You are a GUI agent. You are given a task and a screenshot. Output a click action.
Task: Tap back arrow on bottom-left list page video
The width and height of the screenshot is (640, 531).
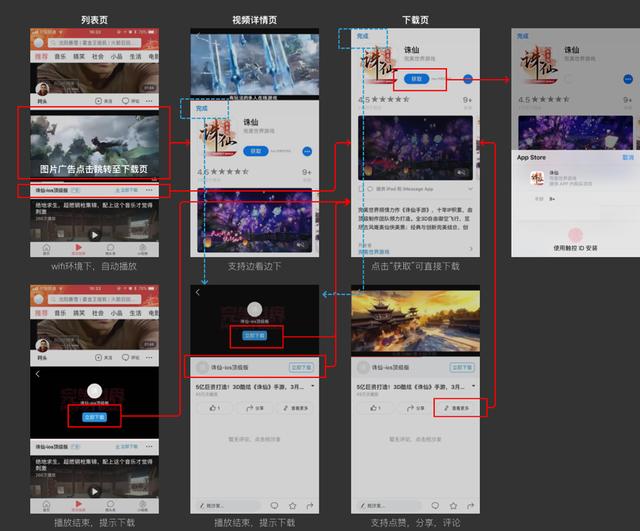click(x=38, y=373)
